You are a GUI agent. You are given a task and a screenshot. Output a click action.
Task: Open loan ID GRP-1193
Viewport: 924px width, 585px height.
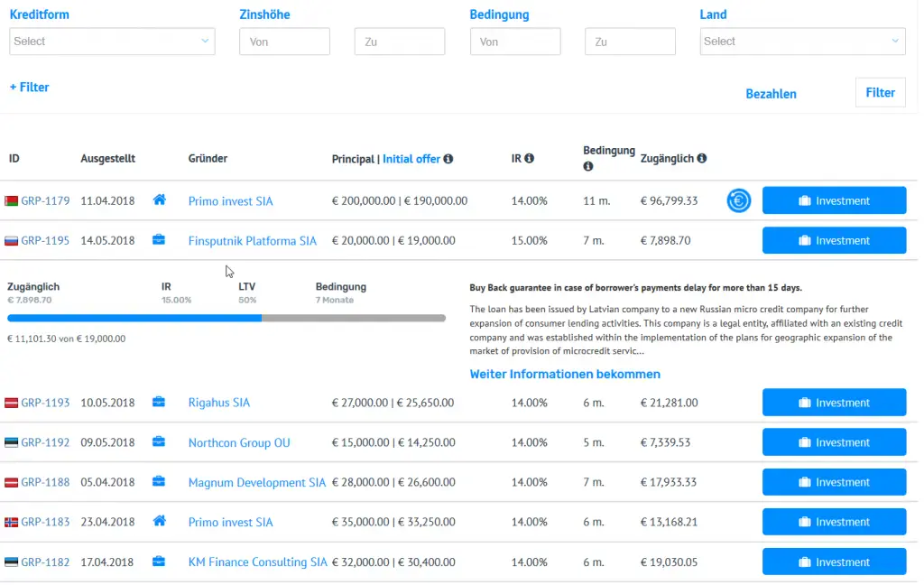[45, 403]
